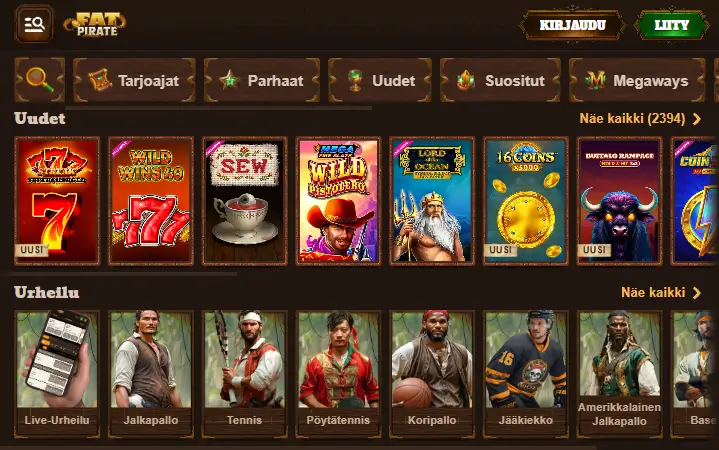Log in with the Kirjaudu button
The width and height of the screenshot is (719, 450).
tap(572, 25)
